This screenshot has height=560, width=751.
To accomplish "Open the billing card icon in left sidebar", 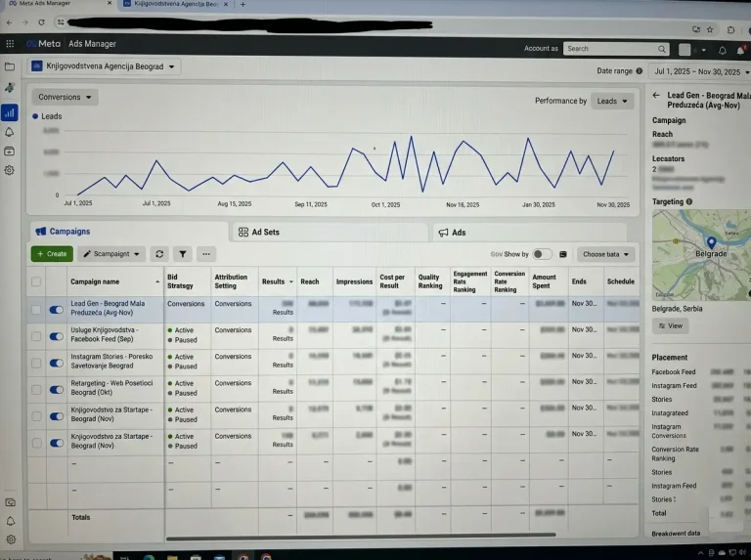I will click(9, 151).
